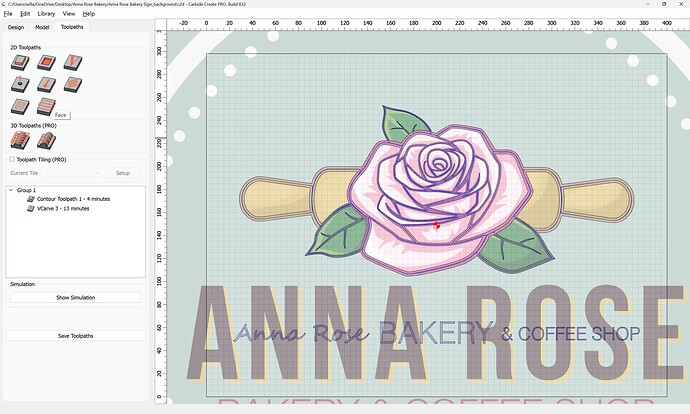Open the Library menu
Screen dimensions: 690x414
coord(46,14)
